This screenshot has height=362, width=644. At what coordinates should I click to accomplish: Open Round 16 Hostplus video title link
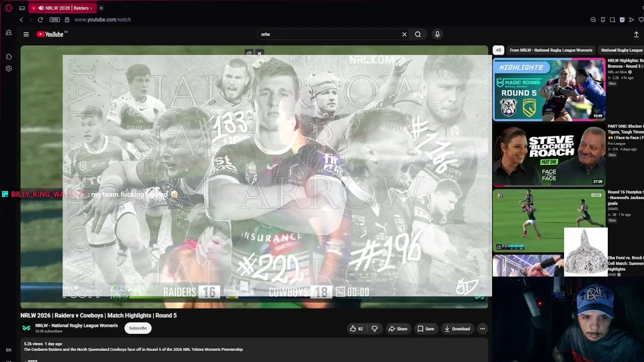(625, 198)
